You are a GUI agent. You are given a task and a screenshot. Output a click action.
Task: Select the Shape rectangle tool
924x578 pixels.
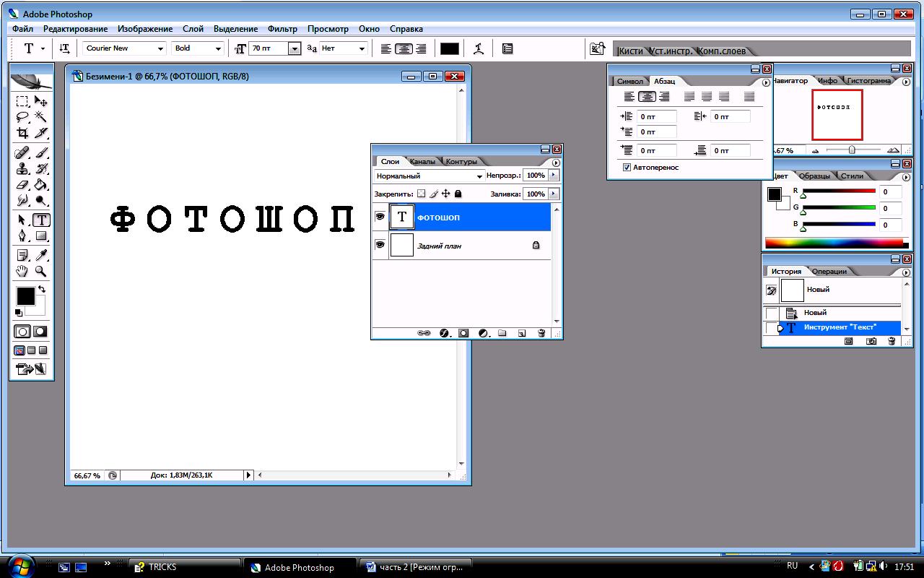41,236
